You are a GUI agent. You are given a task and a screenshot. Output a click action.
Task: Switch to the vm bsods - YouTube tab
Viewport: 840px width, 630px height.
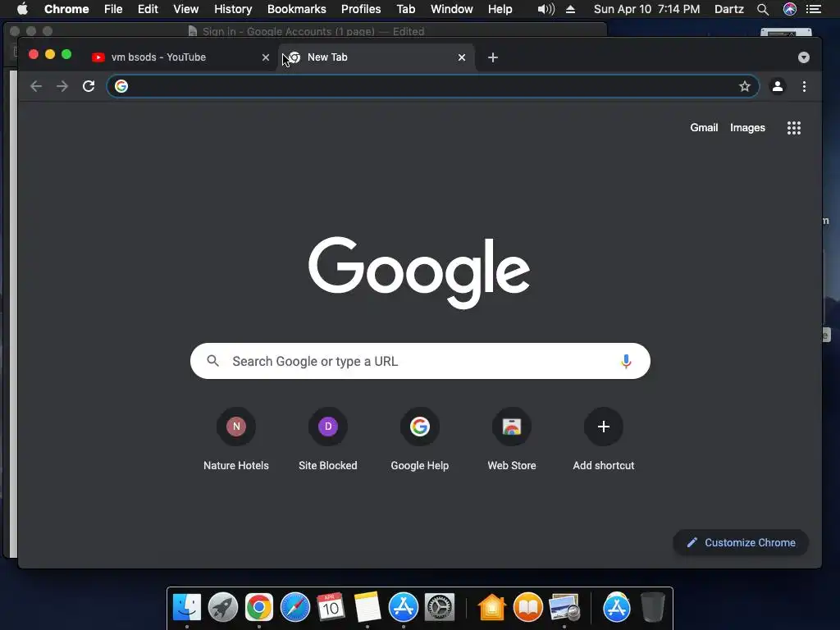click(x=182, y=57)
